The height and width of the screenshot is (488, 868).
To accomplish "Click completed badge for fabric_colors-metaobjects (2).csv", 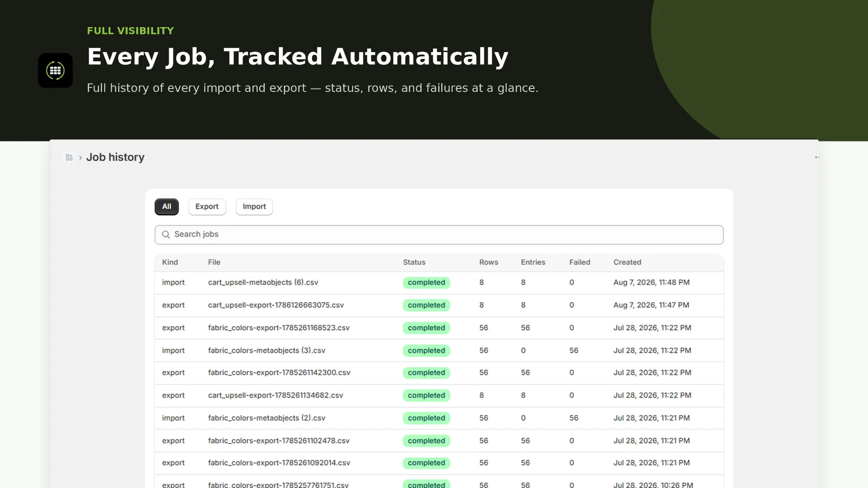I will 426,418.
